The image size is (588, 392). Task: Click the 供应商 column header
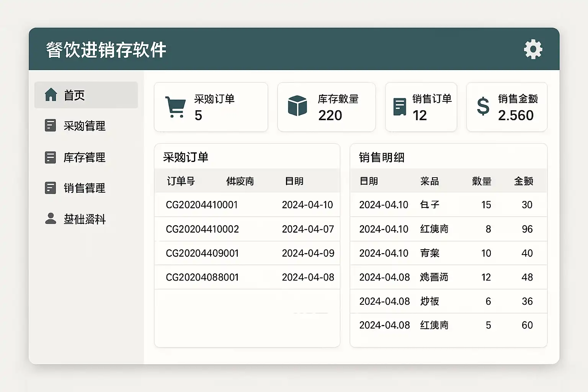[240, 181]
